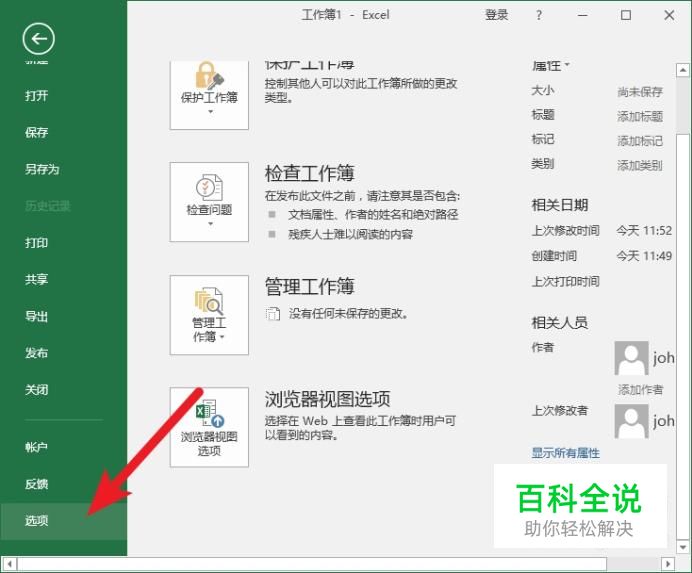Close the Excel window
The image size is (692, 573).
point(669,15)
